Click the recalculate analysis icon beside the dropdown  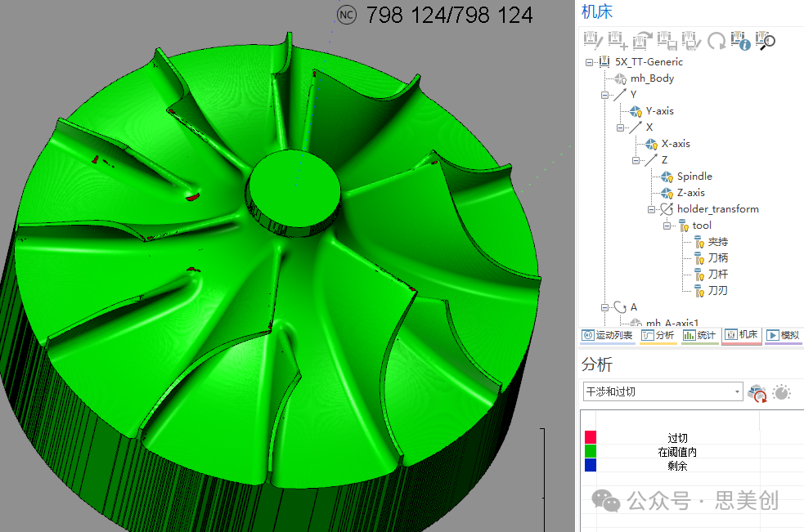(x=757, y=393)
